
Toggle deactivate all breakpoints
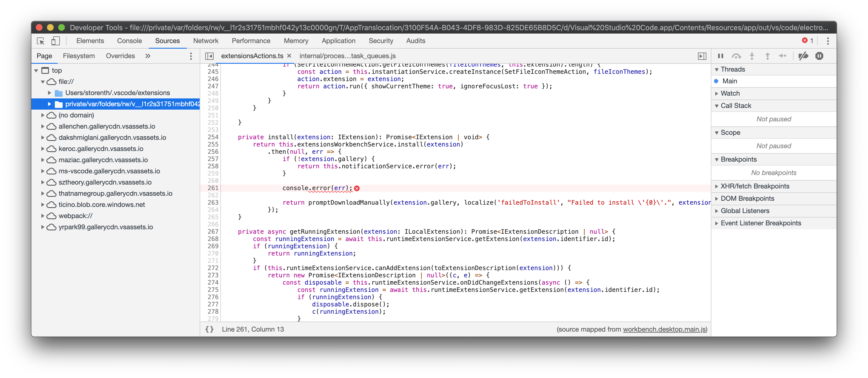[804, 56]
